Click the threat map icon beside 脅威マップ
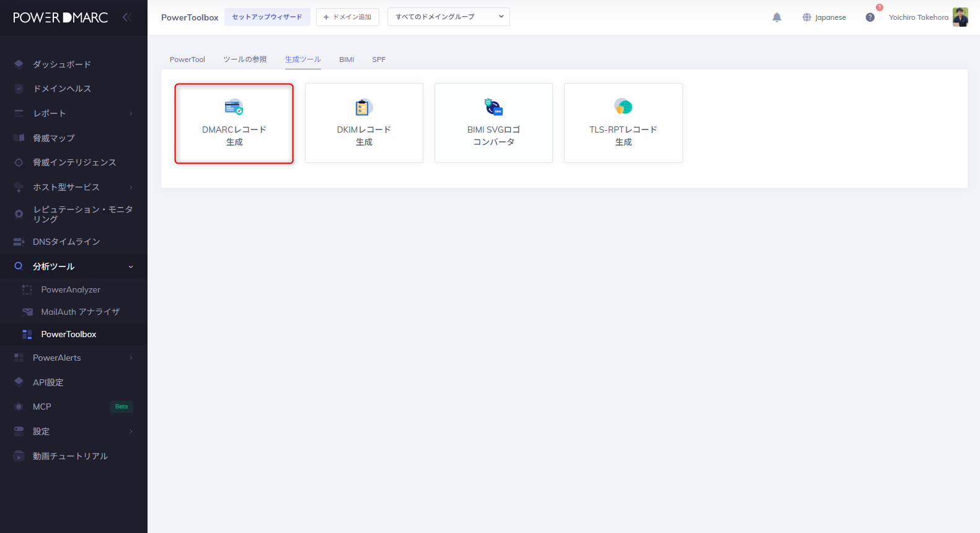The width and height of the screenshot is (980, 533). pos(19,138)
